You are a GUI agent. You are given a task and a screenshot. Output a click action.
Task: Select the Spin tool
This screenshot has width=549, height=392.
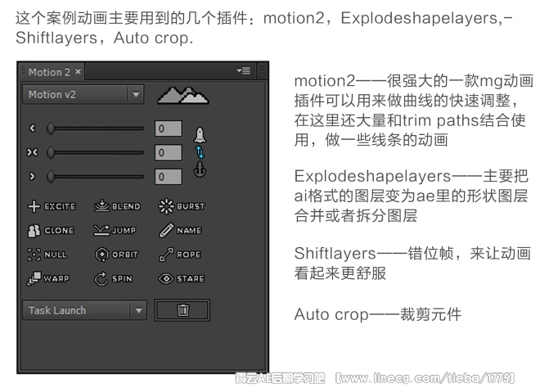click(114, 278)
